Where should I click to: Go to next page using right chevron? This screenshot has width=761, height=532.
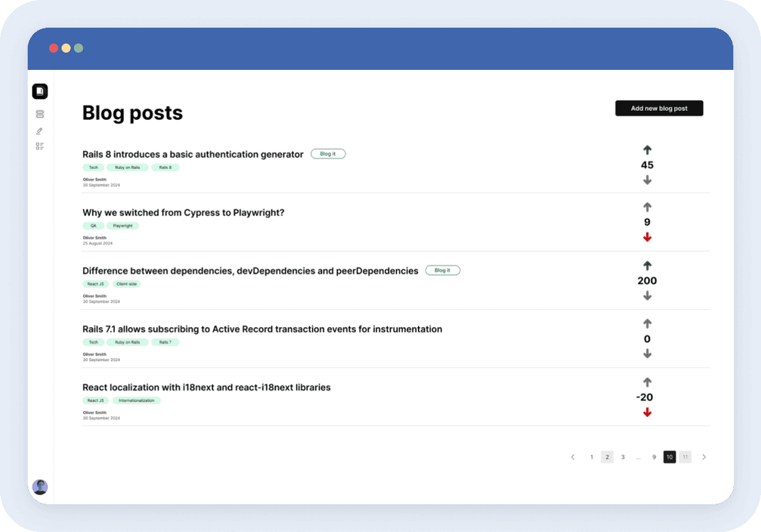click(704, 457)
